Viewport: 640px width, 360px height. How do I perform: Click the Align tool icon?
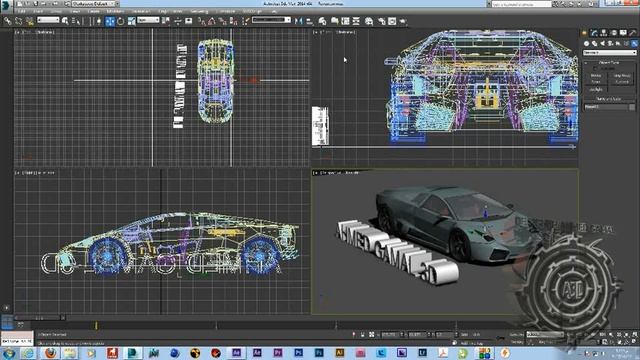[x=310, y=21]
